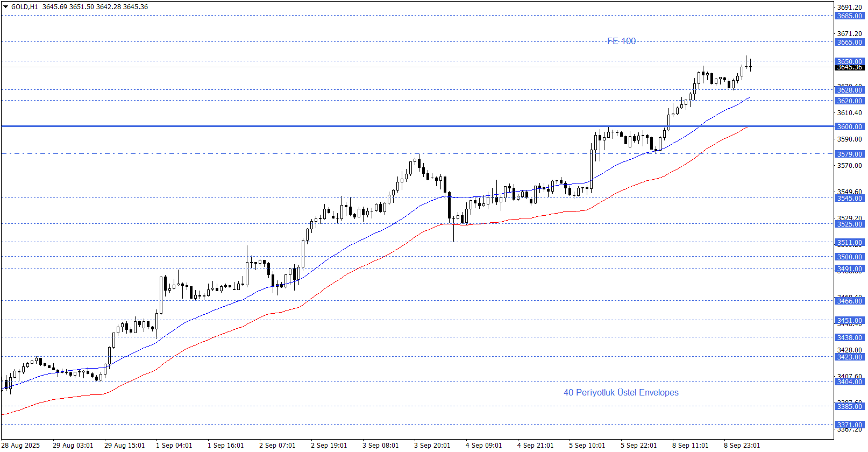Click the 4 Sep 09:01 time axis label
The width and height of the screenshot is (868, 452).
(x=483, y=445)
